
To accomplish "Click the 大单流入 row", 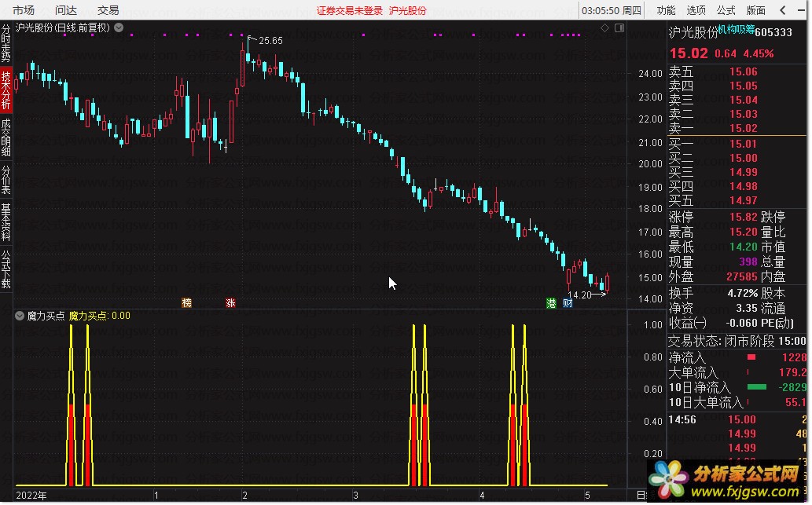I will click(x=737, y=372).
